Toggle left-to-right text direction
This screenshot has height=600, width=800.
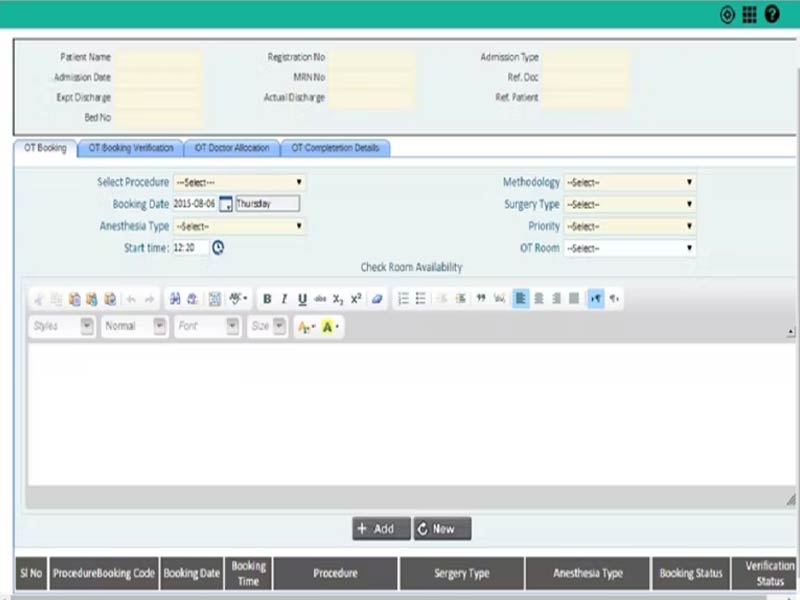click(596, 299)
